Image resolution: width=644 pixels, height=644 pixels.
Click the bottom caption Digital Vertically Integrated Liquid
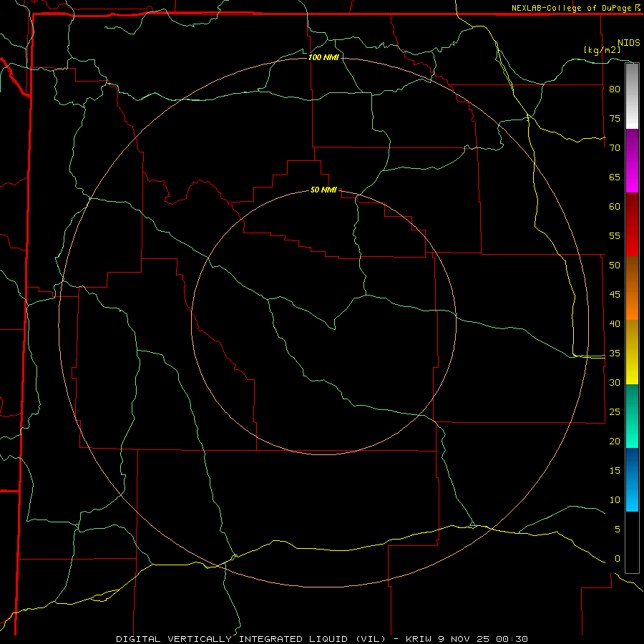point(321,639)
